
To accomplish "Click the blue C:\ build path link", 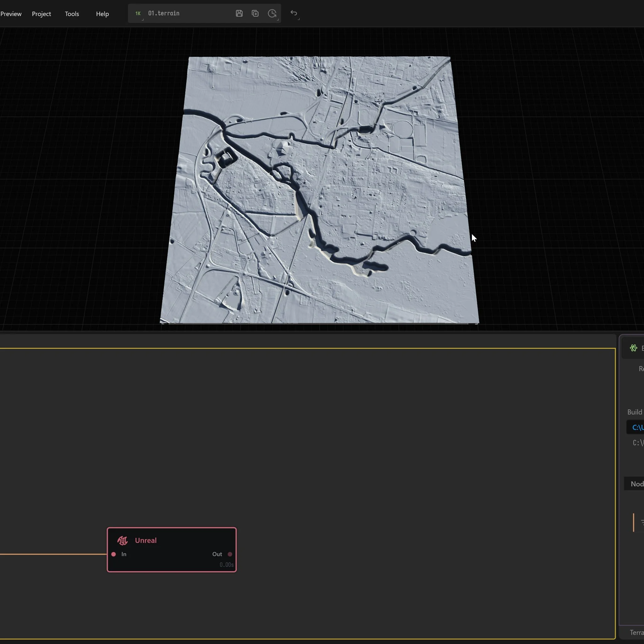I will click(x=638, y=427).
